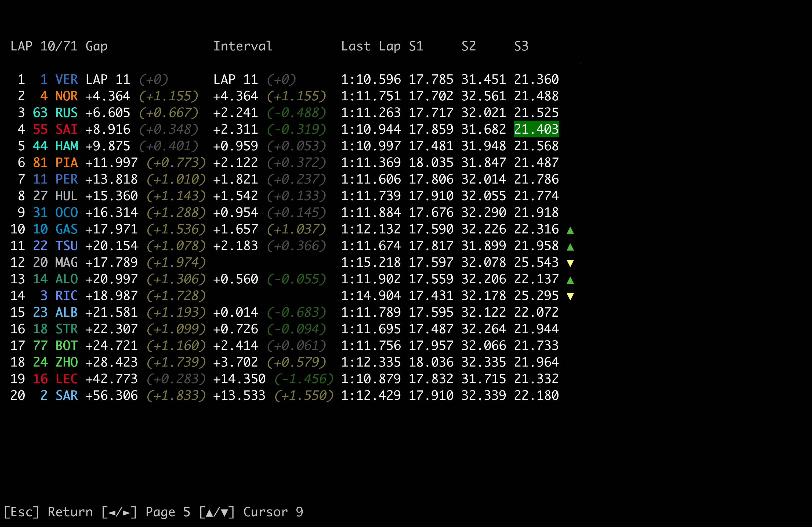Select the S3 column header
Screen dimensions: 812x527
coord(521,46)
